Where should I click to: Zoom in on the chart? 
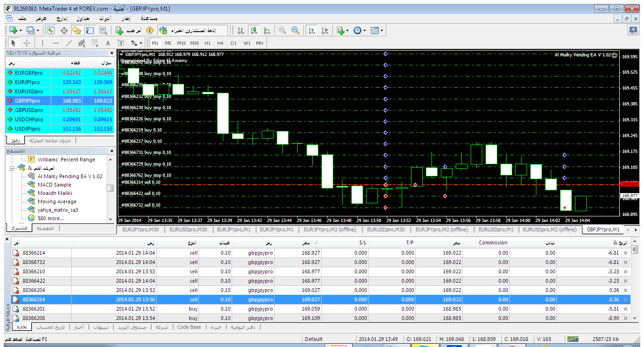282,30
